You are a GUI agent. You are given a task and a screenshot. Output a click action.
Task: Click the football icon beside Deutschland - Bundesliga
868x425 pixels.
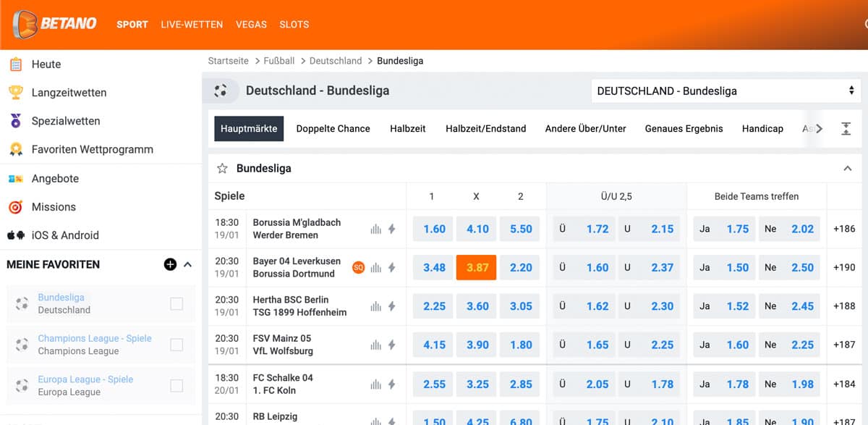pos(221,91)
